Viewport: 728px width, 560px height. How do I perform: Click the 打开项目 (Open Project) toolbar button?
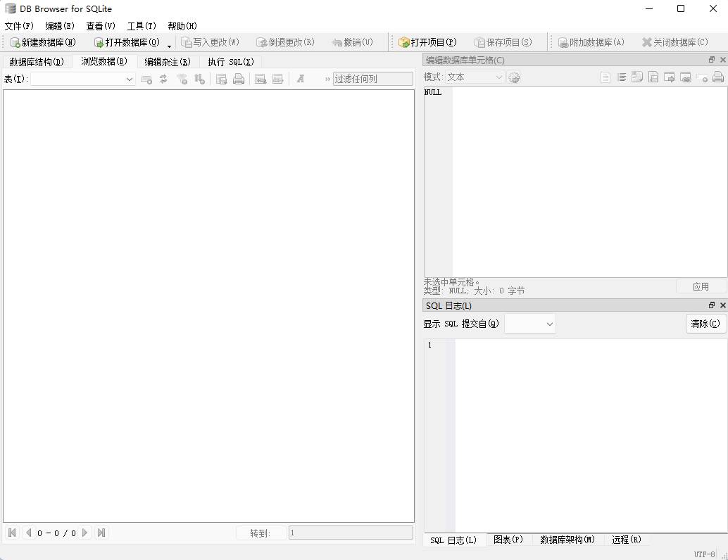pyautogui.click(x=427, y=42)
